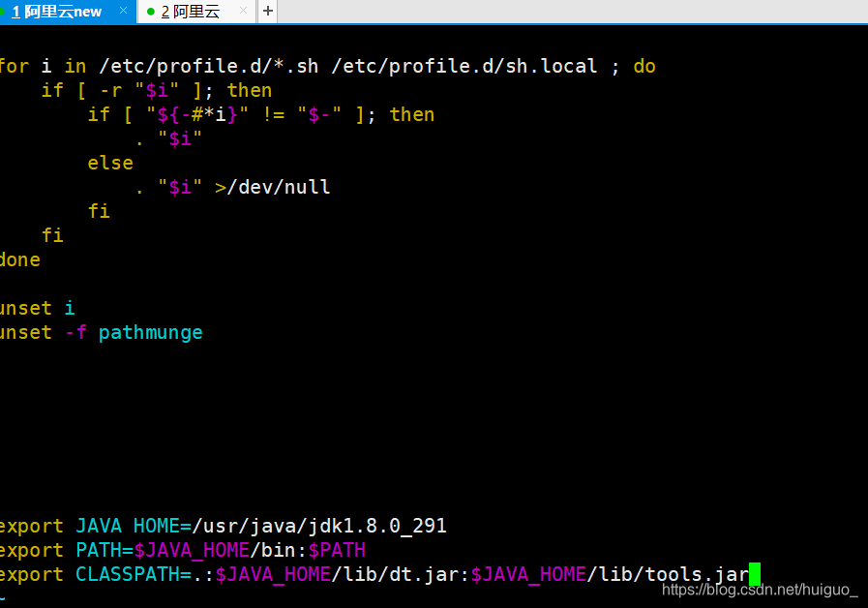This screenshot has width=868, height=608.
Task: Click the green connection status dot on tab 2
Action: pos(151,11)
